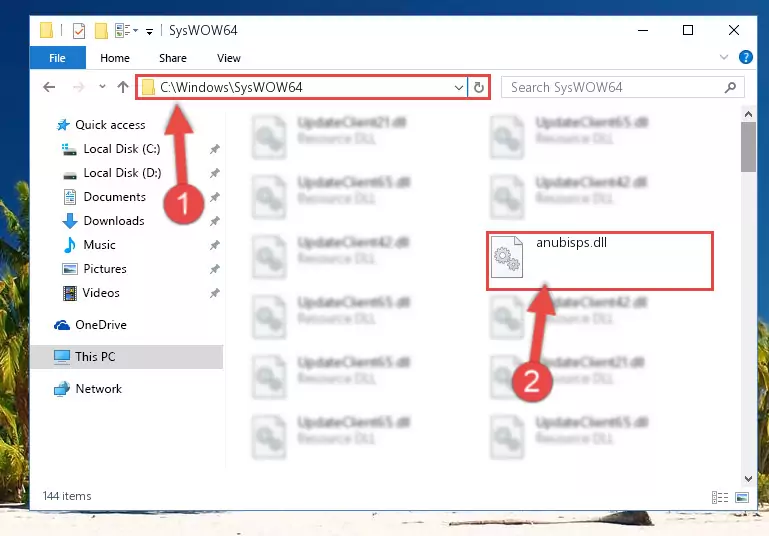The height and width of the screenshot is (536, 769).
Task: Click the anubisps.dll gear file icon
Action: 507,257
